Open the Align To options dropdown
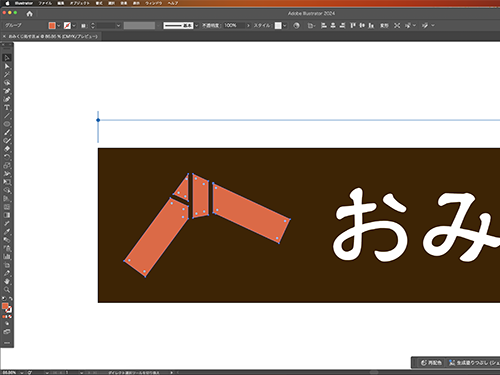The image size is (500, 375). (311, 26)
